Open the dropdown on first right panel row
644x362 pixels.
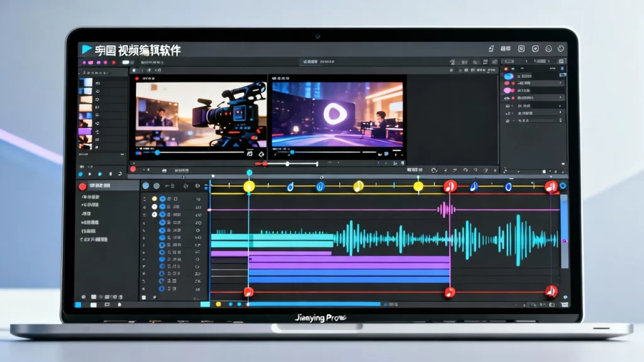pyautogui.click(x=561, y=75)
